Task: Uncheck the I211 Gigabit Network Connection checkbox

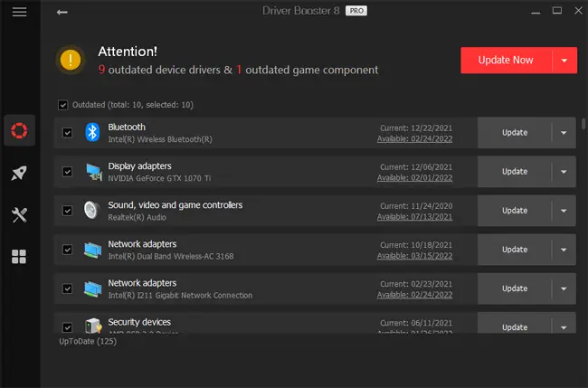Action: click(x=68, y=289)
